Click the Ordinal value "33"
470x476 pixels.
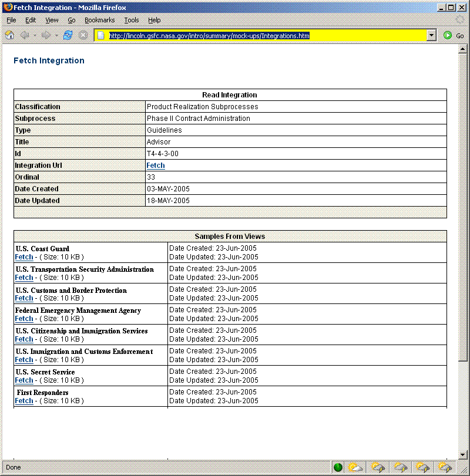(x=151, y=177)
